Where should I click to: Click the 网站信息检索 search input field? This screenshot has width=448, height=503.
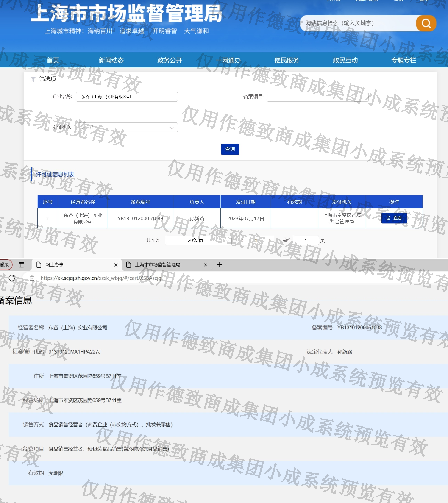pos(358,23)
